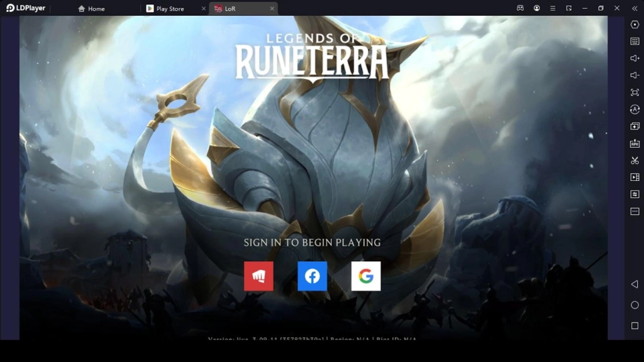Toggle fullscreen mode icon
This screenshot has width=644, height=362.
(x=635, y=92)
